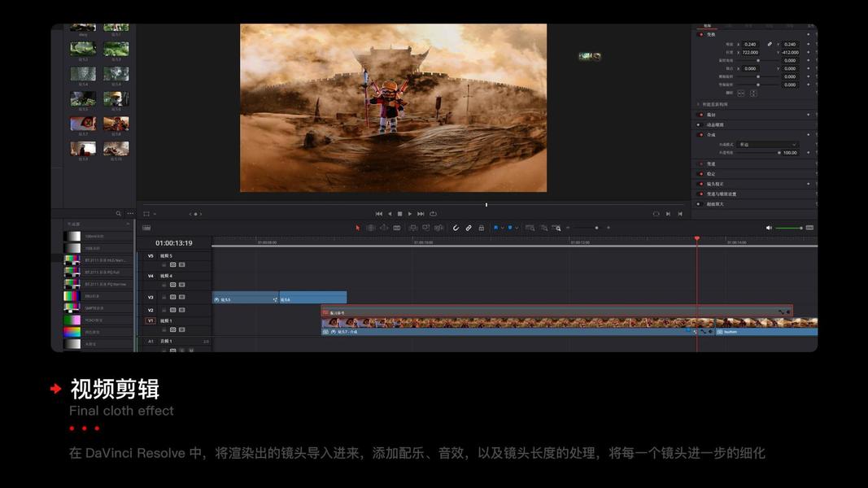Click the Replace clip icon
The height and width of the screenshot is (488, 868).
click(x=439, y=228)
